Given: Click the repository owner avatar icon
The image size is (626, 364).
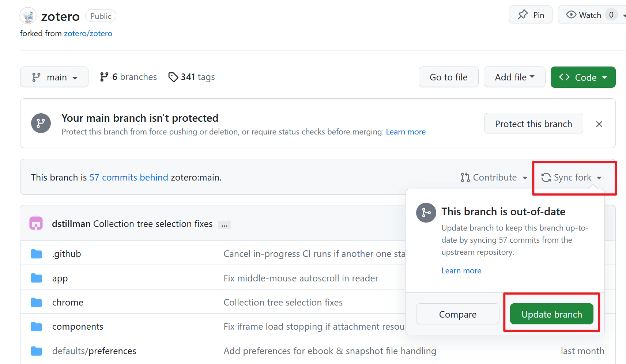Looking at the screenshot, I should click(x=28, y=16).
